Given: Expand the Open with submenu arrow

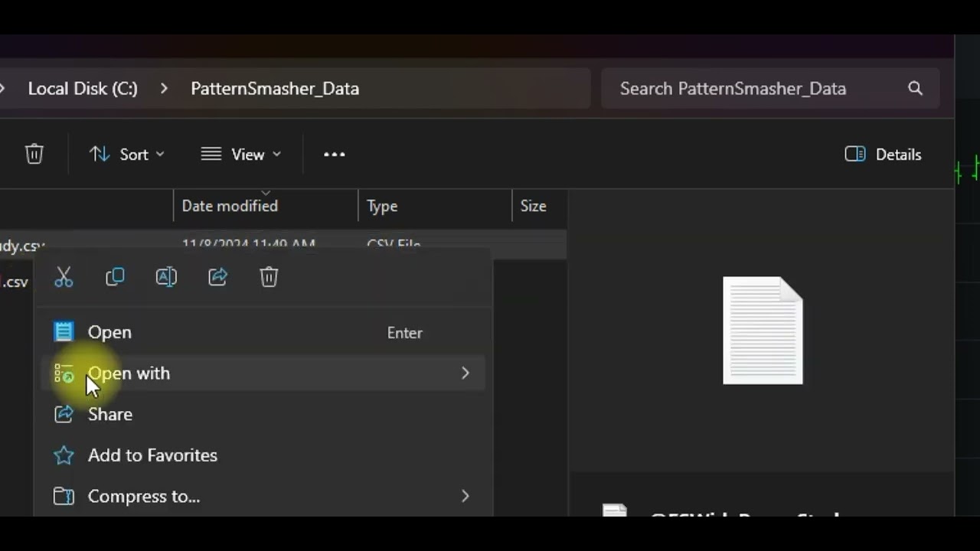Looking at the screenshot, I should (x=465, y=373).
